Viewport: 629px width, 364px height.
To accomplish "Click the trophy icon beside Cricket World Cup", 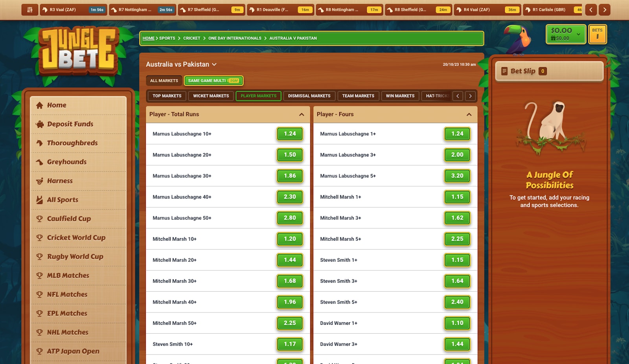I will (39, 237).
